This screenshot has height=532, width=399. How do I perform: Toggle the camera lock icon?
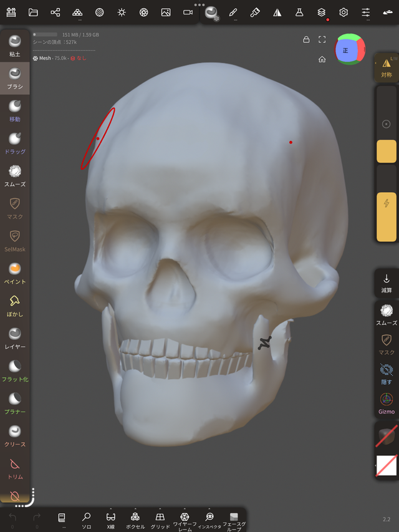tap(306, 39)
